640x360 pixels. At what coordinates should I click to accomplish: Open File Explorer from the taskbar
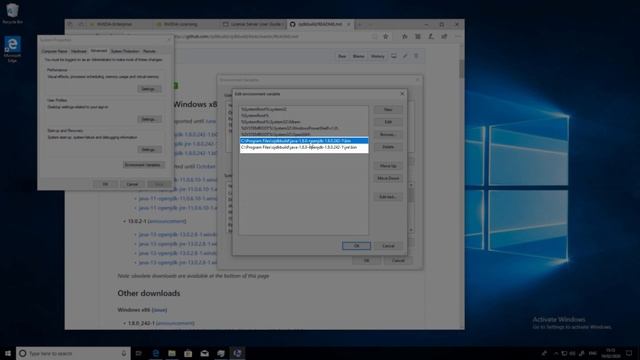(x=172, y=353)
